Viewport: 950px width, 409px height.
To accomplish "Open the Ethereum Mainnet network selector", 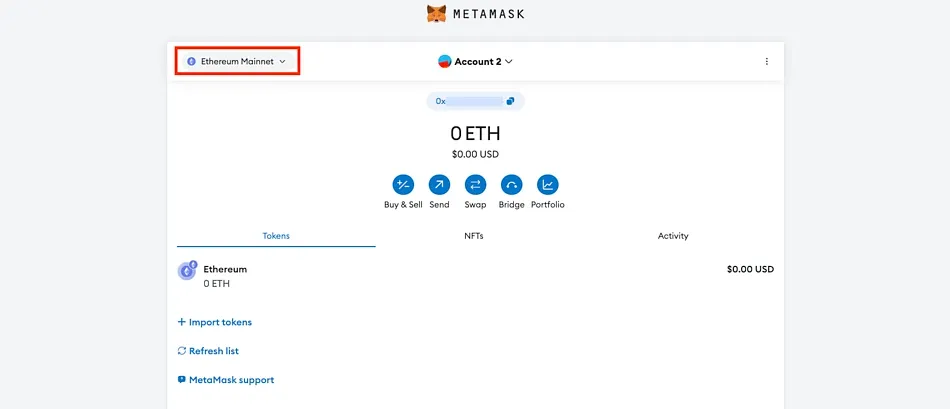I will click(238, 61).
